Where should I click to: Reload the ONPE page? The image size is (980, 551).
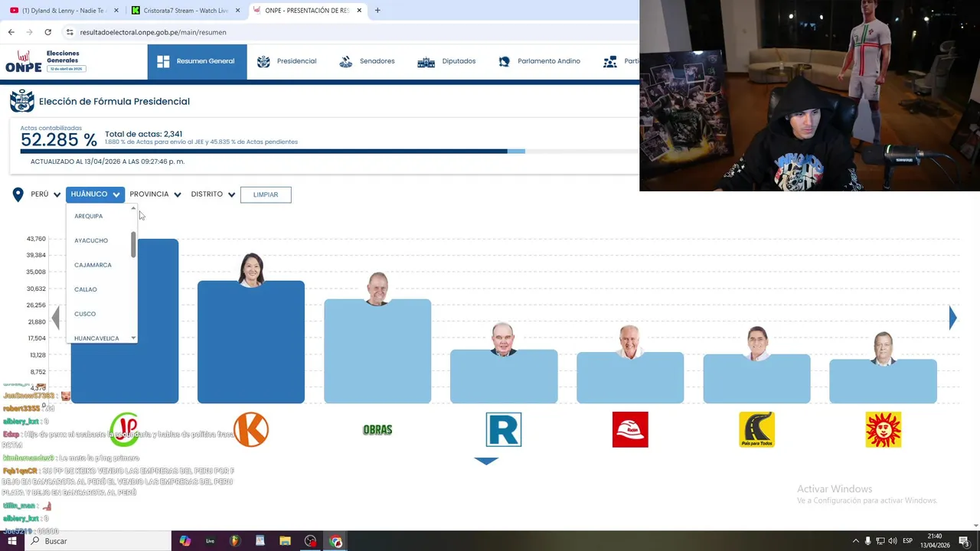(x=47, y=32)
